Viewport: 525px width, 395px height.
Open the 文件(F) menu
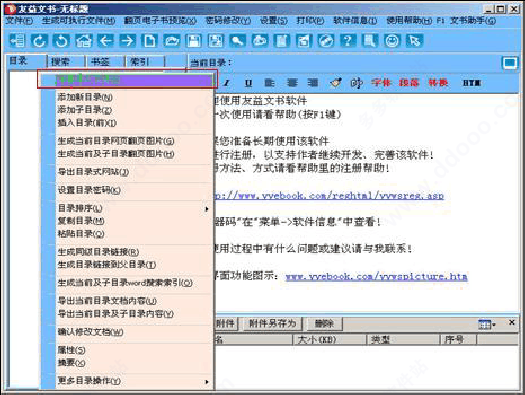(x=19, y=21)
